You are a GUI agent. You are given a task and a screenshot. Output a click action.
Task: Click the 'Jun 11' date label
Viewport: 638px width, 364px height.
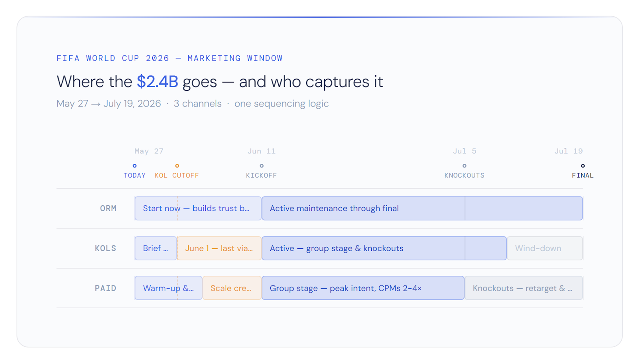pos(262,151)
